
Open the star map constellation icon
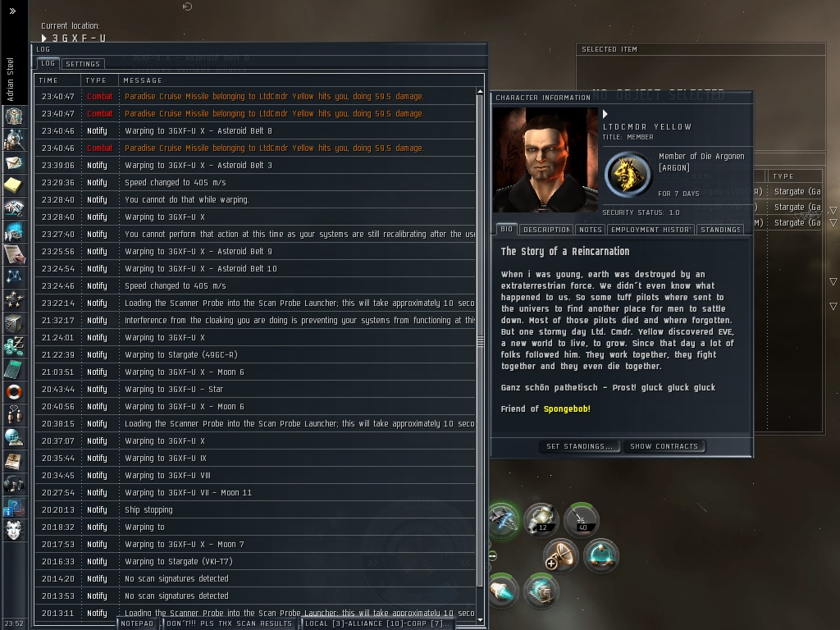[x=14, y=277]
